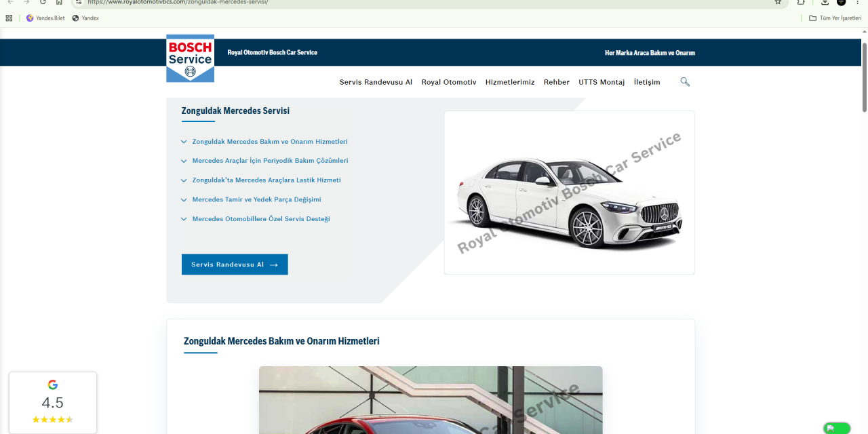Expand Mercedes Tamir ve Yedek Parça Değişimi
Viewport: 868px width, 434px height.
coord(251,199)
